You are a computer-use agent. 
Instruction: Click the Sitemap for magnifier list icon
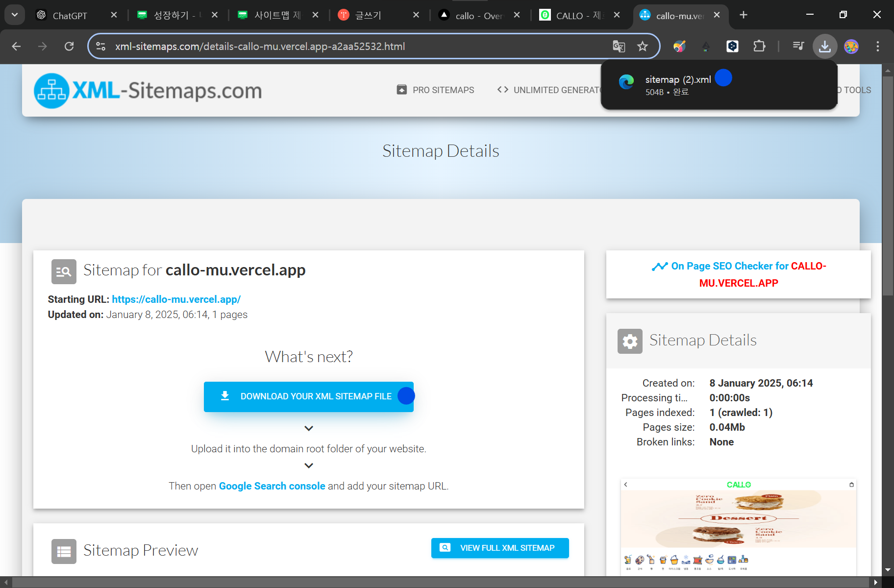(x=64, y=271)
